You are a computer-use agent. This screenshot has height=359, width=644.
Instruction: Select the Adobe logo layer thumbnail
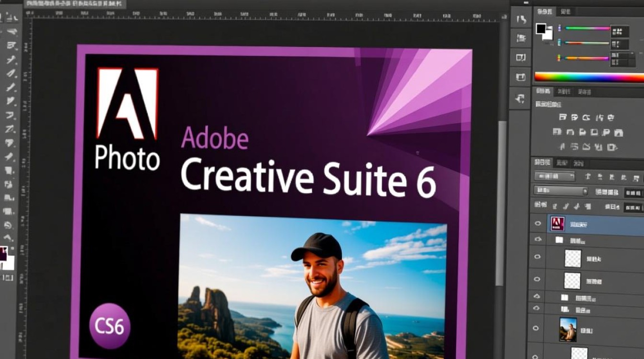[x=557, y=223]
